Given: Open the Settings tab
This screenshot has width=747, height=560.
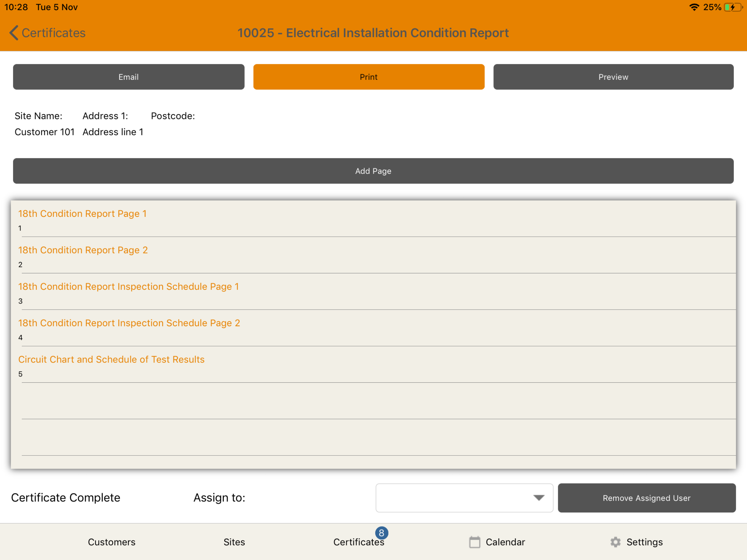Looking at the screenshot, I should [637, 542].
